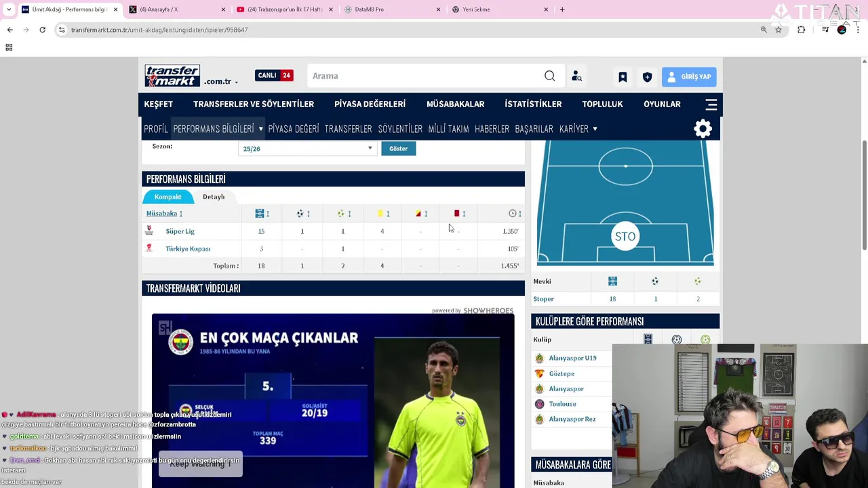Click the magnifier search icon
This screenshot has height=488, width=868.
(x=550, y=76)
